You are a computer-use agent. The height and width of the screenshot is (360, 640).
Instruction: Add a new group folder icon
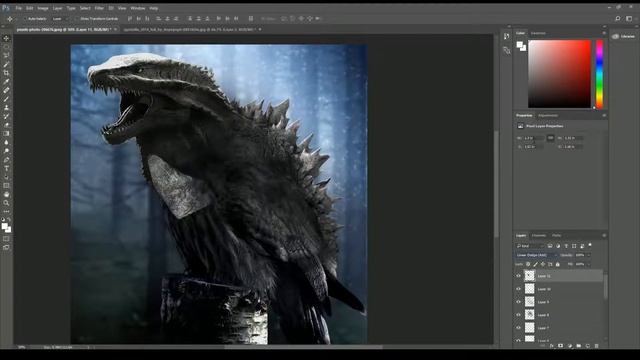(579, 346)
